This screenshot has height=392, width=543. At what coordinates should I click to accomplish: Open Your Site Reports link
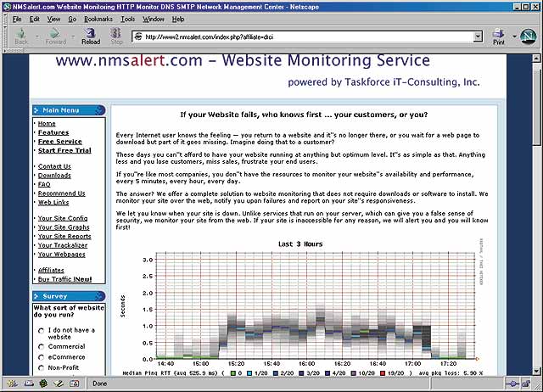(64, 237)
